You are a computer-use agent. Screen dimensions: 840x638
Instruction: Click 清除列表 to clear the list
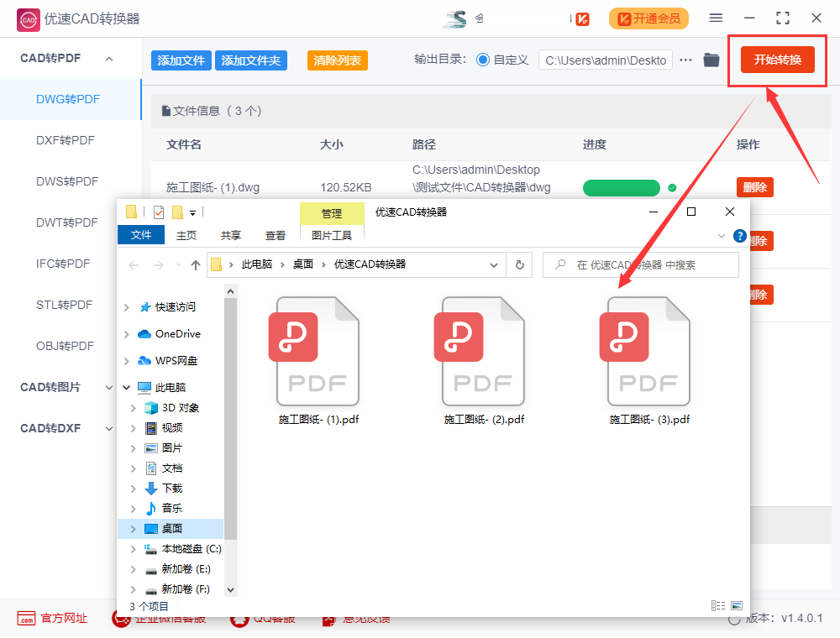[338, 60]
